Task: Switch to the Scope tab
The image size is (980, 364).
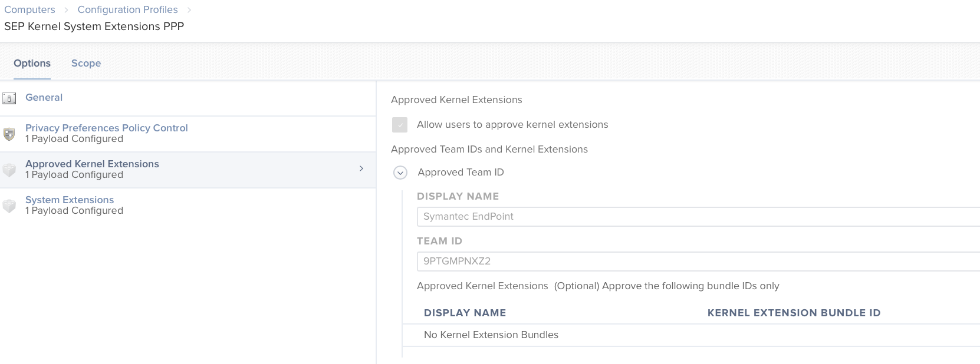Action: (86, 63)
